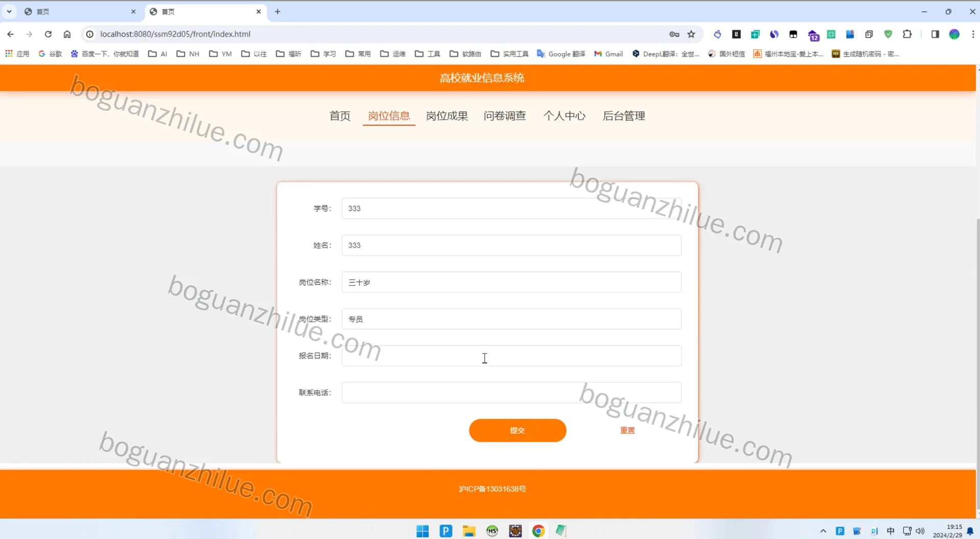Open the Google 翻译 bookmark
980x539 pixels.
point(561,54)
